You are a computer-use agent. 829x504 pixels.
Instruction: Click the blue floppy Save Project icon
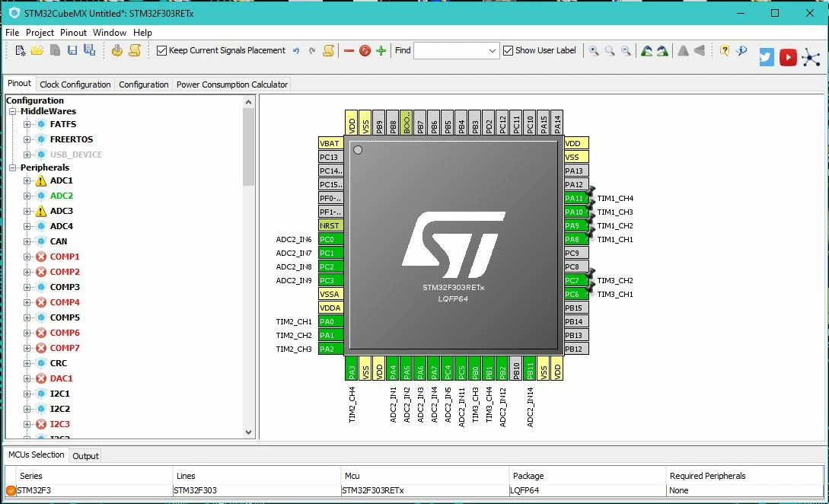72,51
